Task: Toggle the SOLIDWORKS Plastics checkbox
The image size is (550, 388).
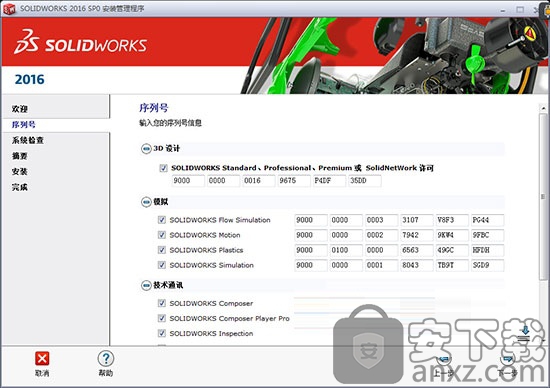Action: [x=162, y=250]
